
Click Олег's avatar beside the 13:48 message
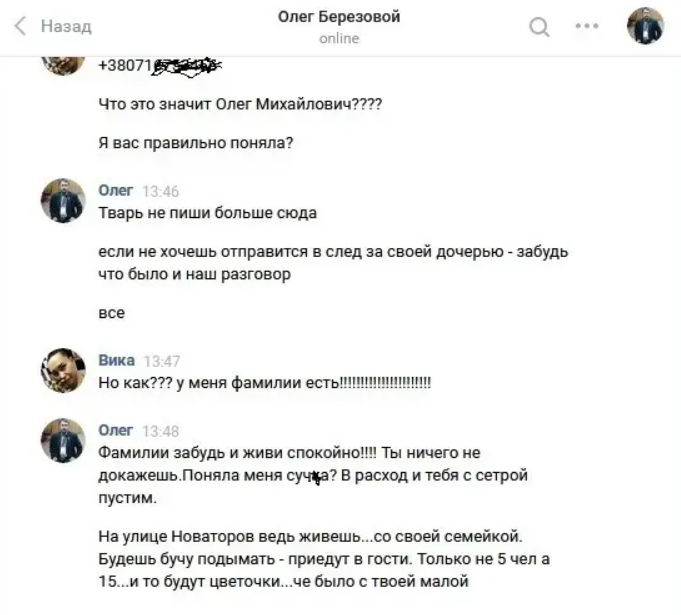(63, 440)
